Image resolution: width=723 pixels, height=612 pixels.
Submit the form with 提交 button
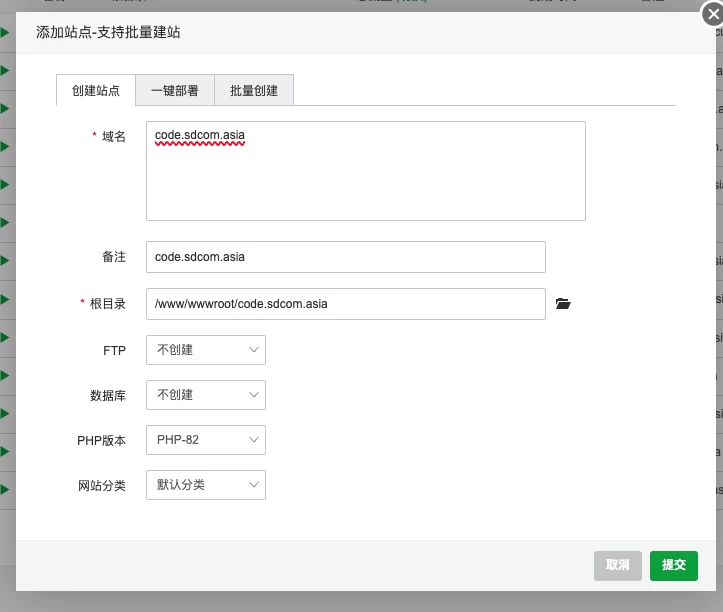[x=674, y=565]
